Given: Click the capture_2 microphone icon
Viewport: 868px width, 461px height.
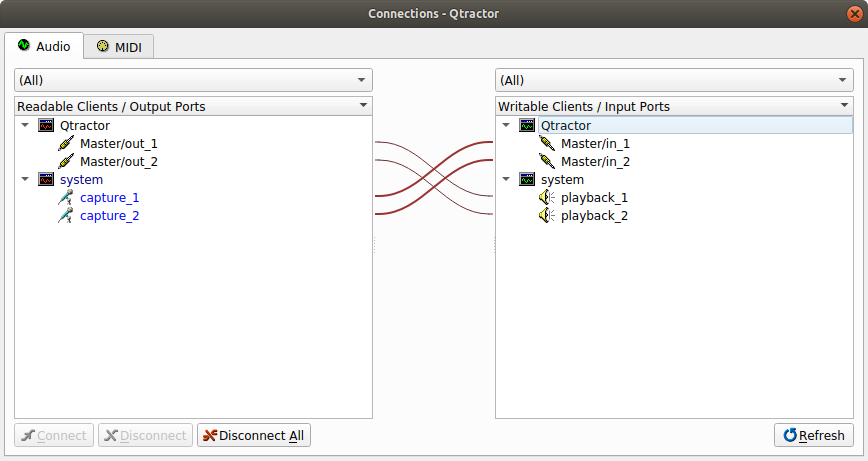Looking at the screenshot, I should pos(66,215).
